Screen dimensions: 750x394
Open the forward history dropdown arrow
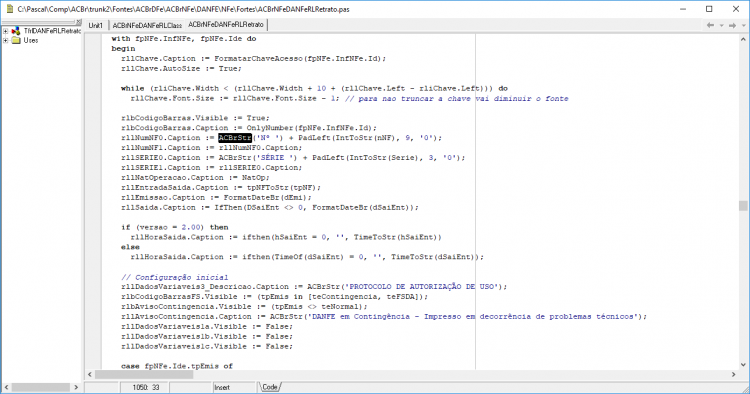[x=743, y=25]
